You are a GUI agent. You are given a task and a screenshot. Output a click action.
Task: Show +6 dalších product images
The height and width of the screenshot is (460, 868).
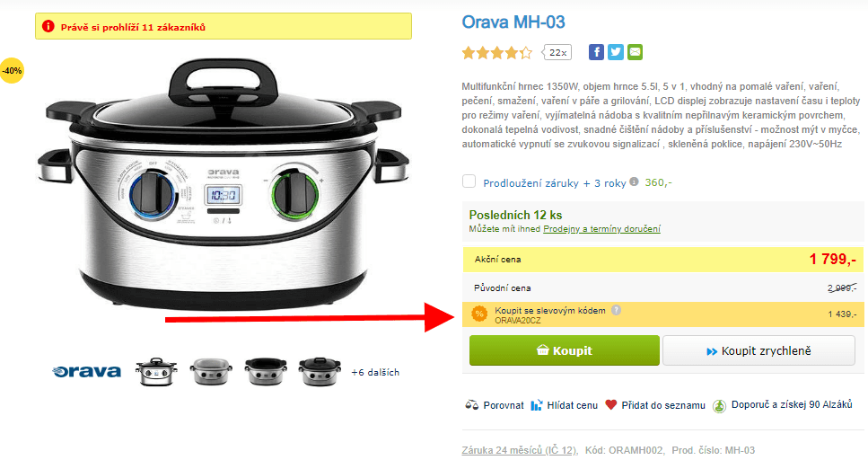click(x=375, y=373)
